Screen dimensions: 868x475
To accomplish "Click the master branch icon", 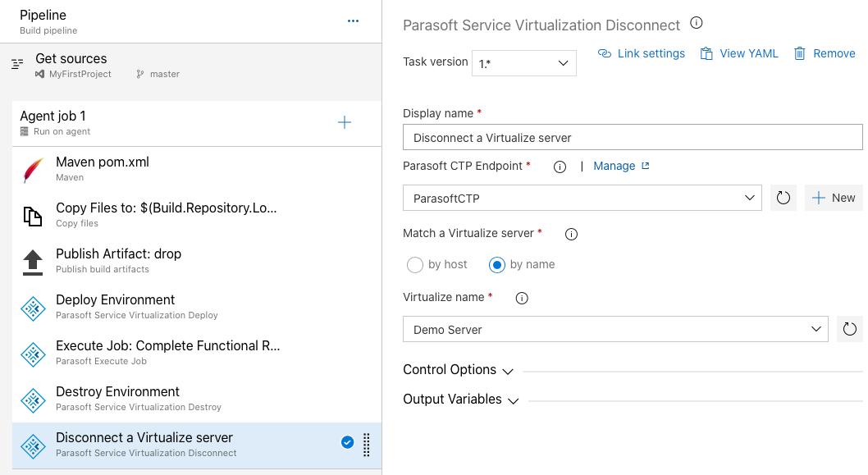I will [140, 74].
